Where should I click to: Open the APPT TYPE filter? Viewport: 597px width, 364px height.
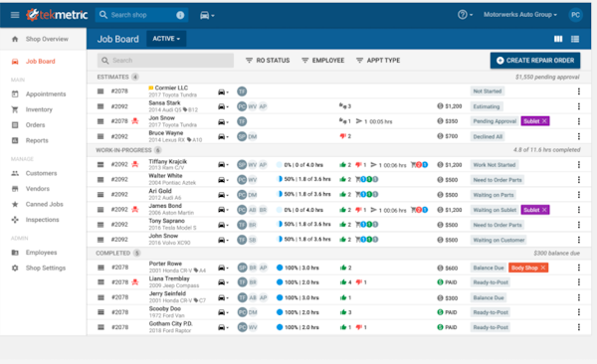point(378,61)
